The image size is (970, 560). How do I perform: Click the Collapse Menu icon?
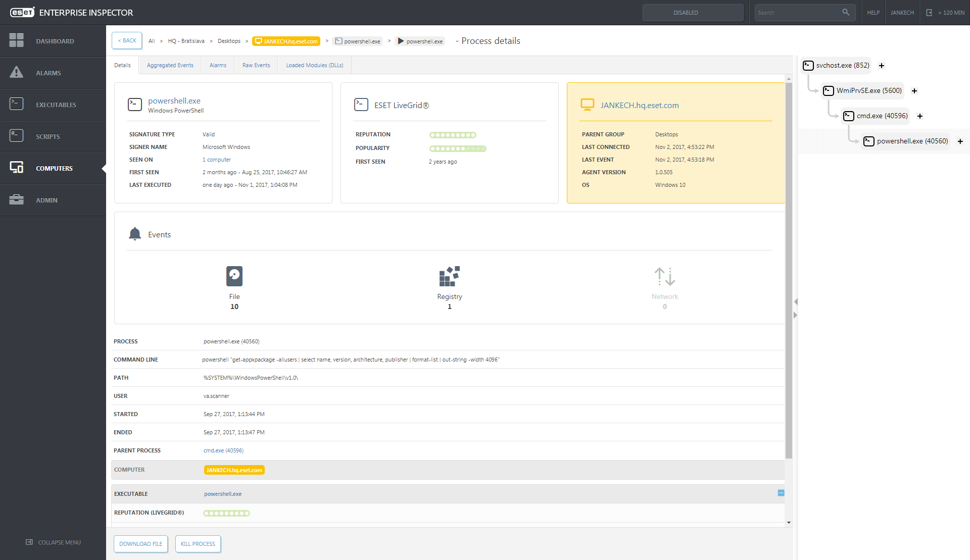[29, 542]
